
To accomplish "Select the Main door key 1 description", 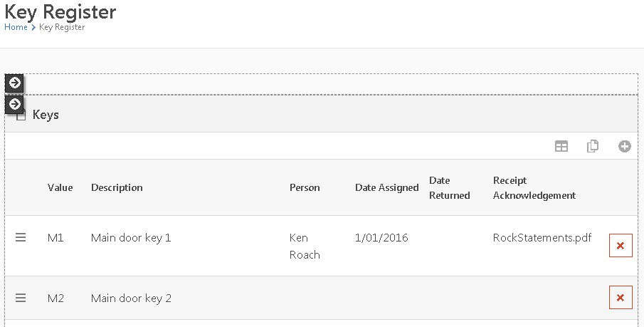I will tap(131, 238).
